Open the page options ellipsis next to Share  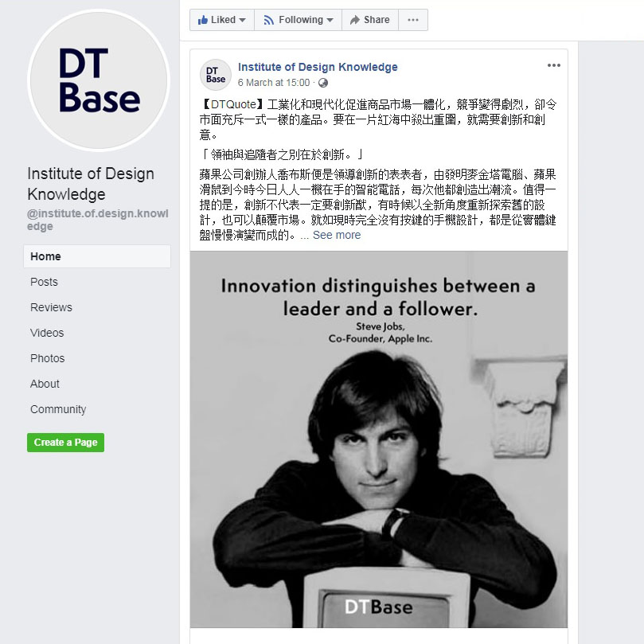click(413, 20)
